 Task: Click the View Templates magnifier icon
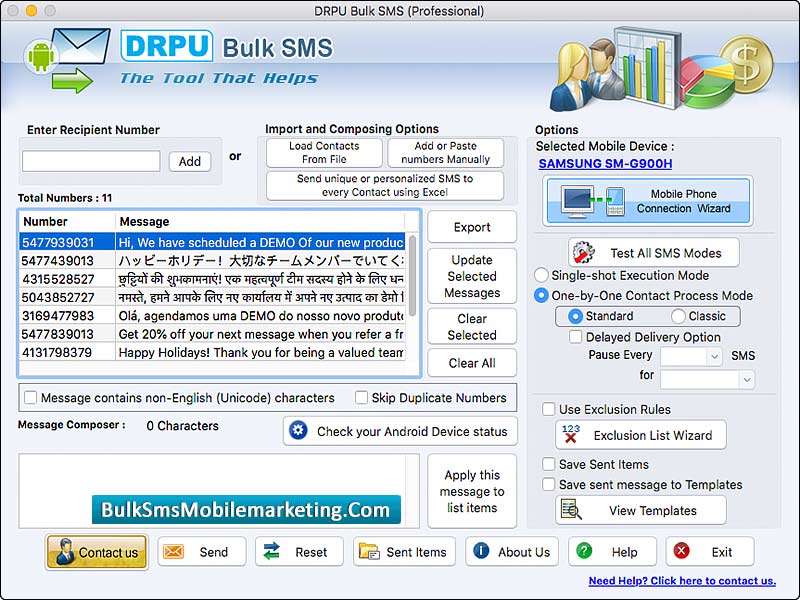point(569,510)
